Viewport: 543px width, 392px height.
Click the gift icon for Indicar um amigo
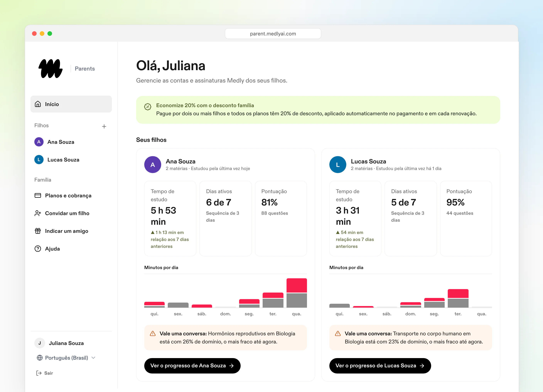tap(38, 231)
